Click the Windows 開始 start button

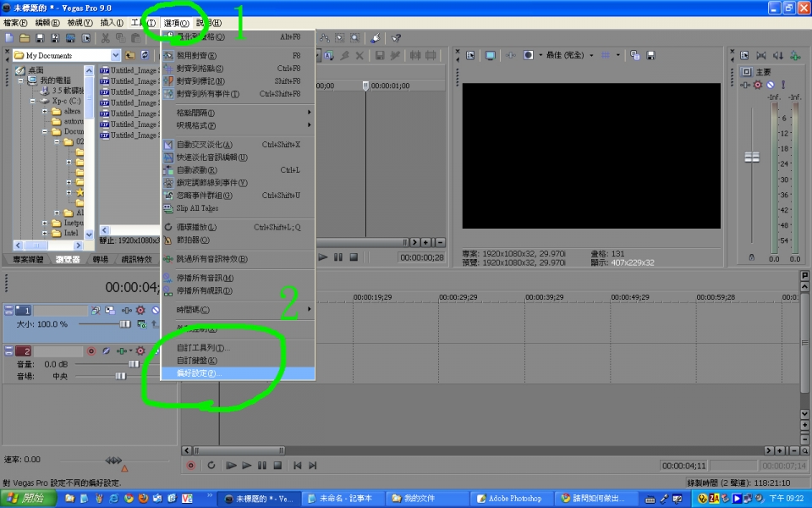pos(29,498)
